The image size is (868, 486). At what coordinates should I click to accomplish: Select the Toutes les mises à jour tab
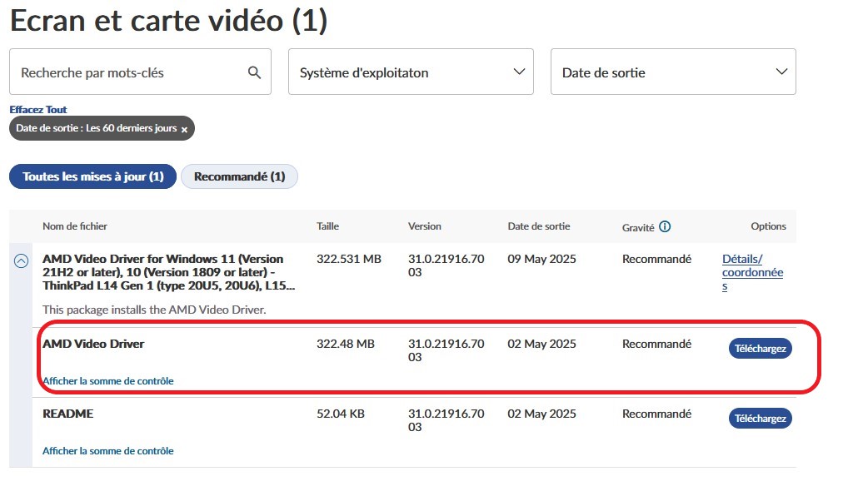click(x=93, y=176)
